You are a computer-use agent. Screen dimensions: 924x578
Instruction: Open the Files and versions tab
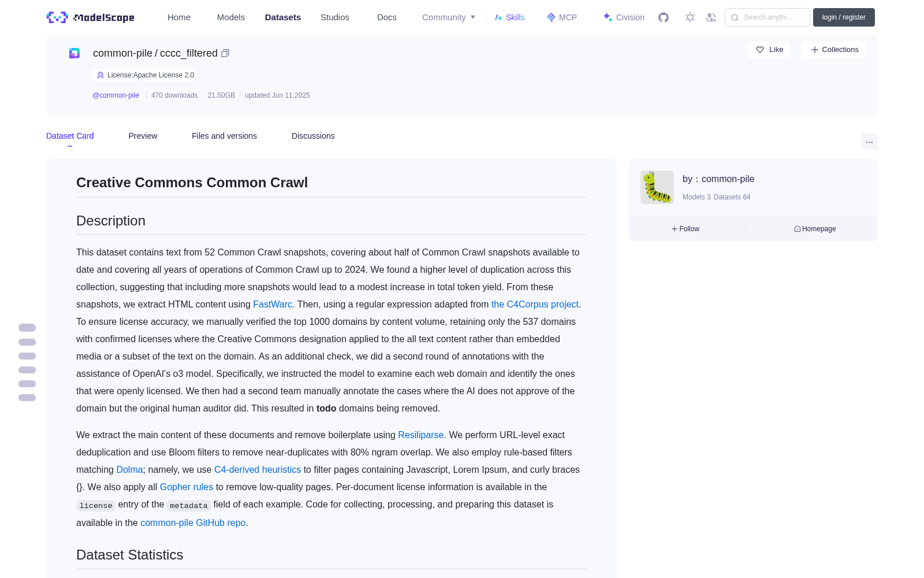224,136
